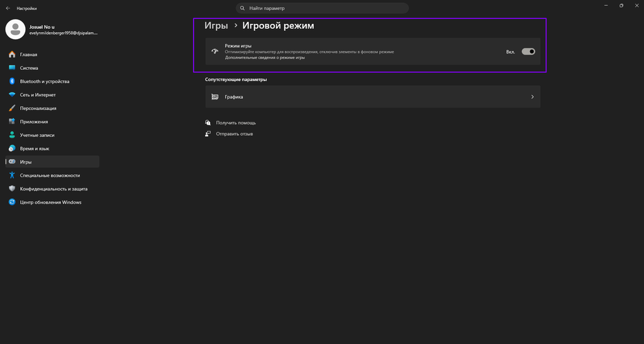644x344 pixels.
Task: Open Персонализация settings
Action: (52, 108)
